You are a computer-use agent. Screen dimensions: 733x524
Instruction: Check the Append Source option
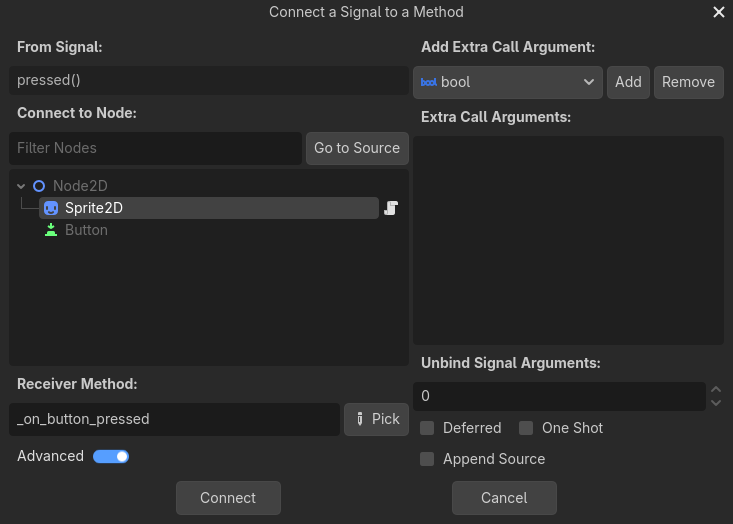[x=427, y=459]
